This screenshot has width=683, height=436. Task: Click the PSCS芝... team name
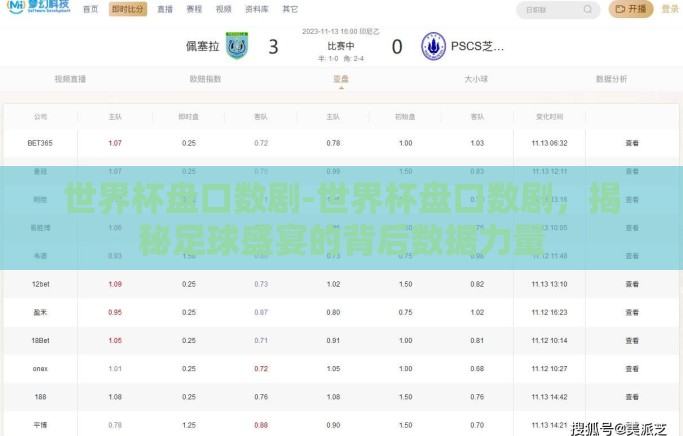coord(477,46)
